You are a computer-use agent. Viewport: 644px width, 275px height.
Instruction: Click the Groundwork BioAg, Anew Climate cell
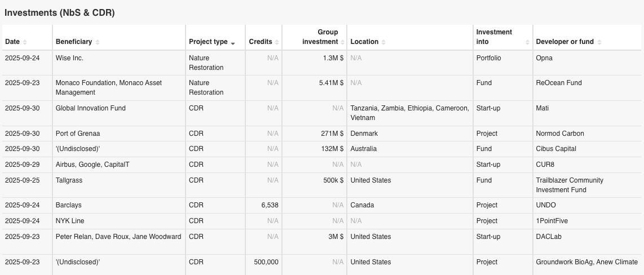click(x=586, y=262)
